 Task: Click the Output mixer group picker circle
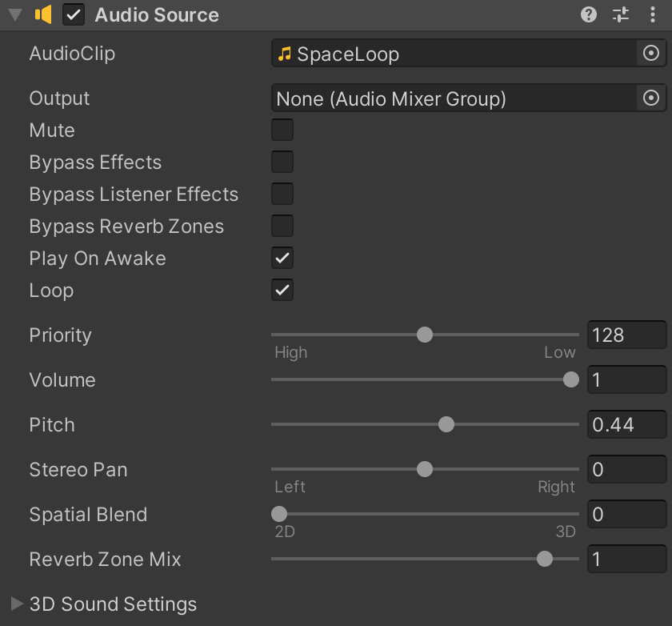[651, 98]
